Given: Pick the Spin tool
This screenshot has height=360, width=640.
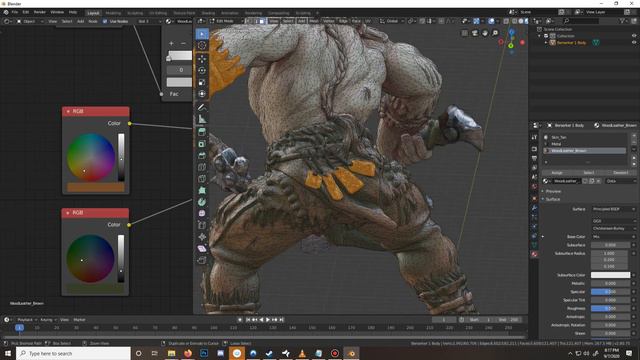Looking at the screenshot, I should (x=202, y=202).
